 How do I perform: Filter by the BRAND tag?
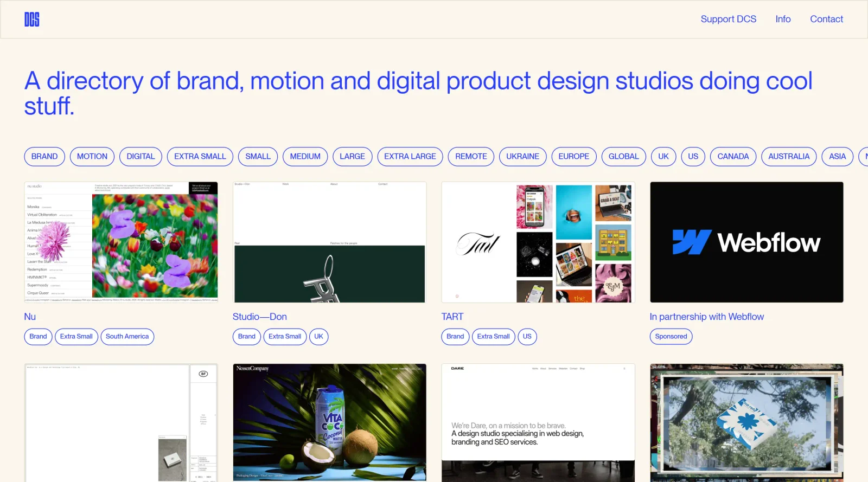[x=44, y=156]
